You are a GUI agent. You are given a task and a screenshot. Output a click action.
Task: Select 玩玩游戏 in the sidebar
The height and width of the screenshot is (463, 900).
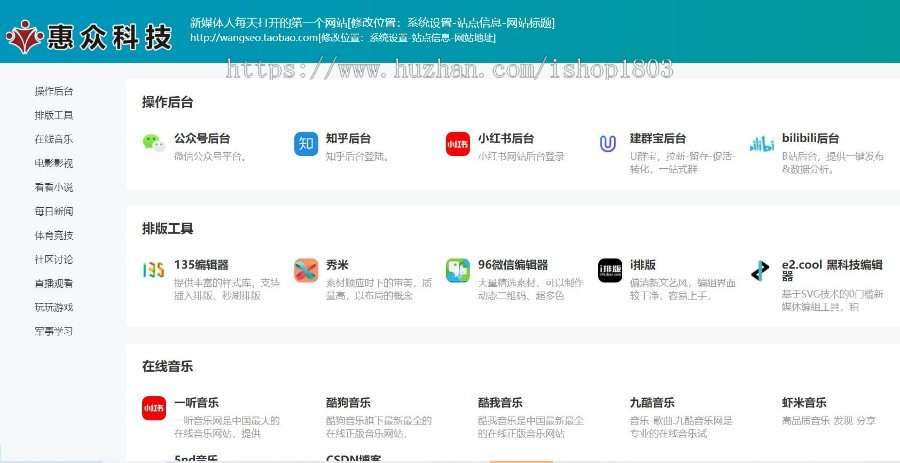tap(54, 308)
